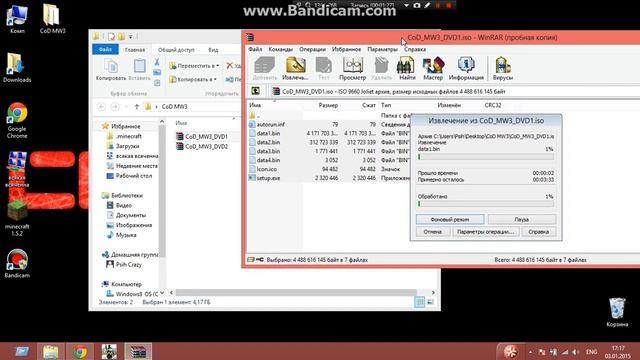This screenshot has width=640, height=360.
Task: Click the Пауза button in extraction dialog
Action: [x=522, y=219]
